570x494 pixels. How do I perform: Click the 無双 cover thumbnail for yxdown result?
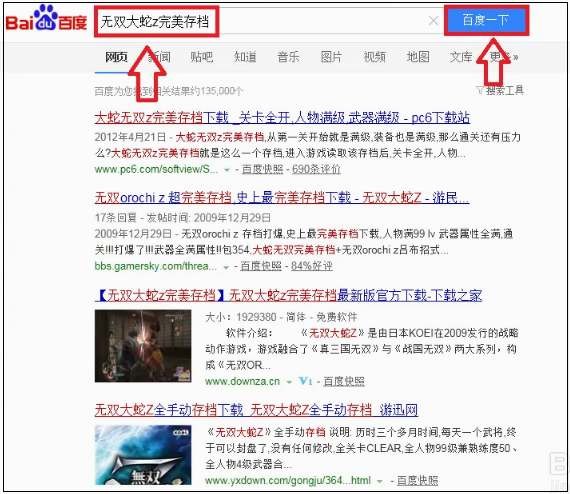click(x=143, y=455)
